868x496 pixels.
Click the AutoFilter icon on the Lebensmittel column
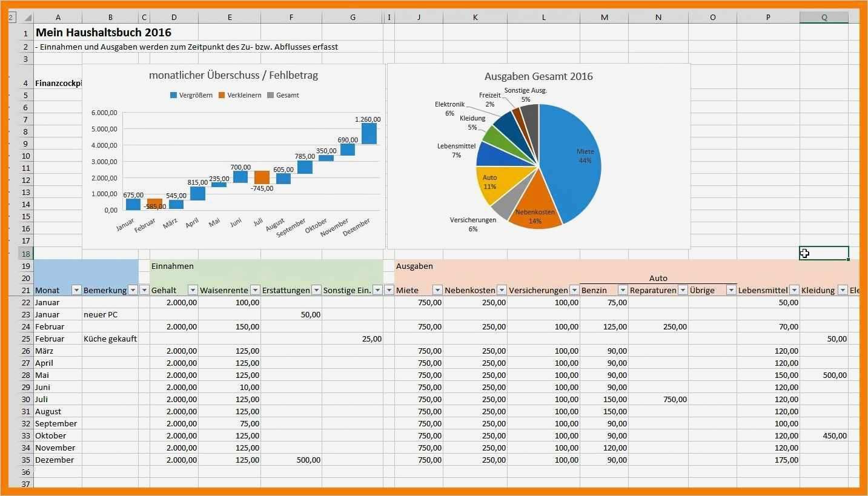(x=796, y=290)
